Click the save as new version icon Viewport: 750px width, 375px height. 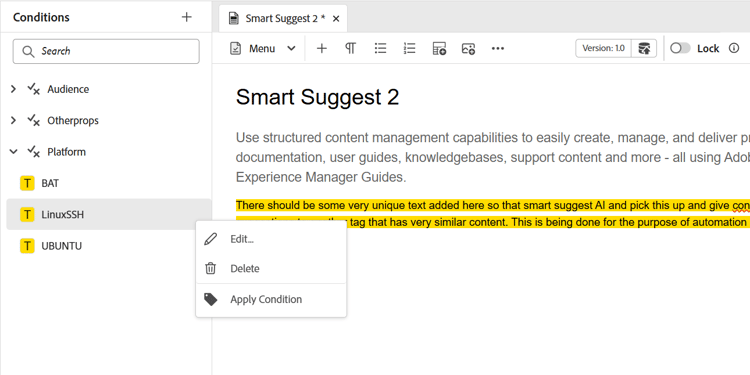click(x=644, y=48)
